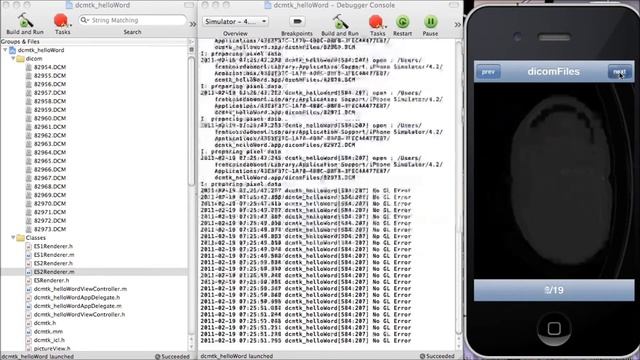The image size is (640, 360).
Task: Open dcmtk_helloWordAppDelegate.m file
Action: point(78,306)
